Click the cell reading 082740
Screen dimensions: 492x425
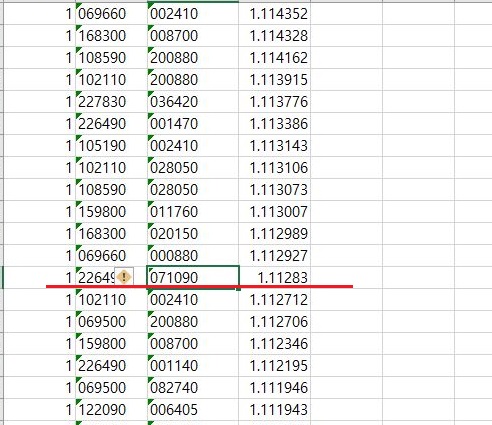pos(193,388)
